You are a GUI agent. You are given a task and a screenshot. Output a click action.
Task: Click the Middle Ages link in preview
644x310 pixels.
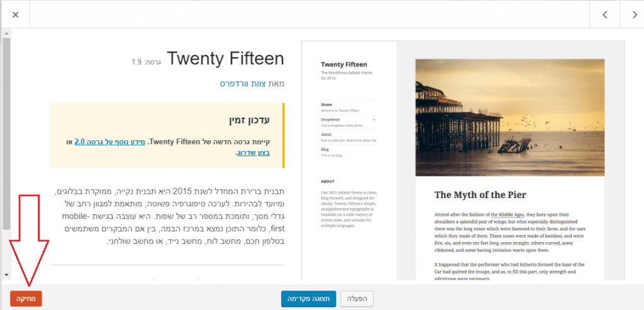(x=508, y=214)
